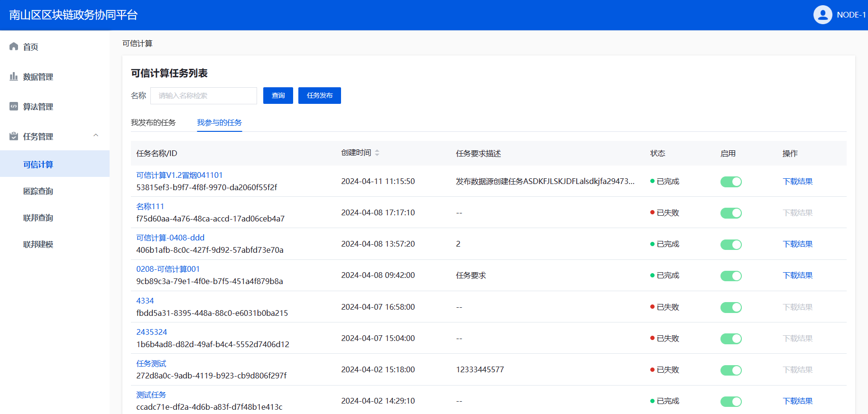Image resolution: width=868 pixels, height=414 pixels.
Task: Click the 可信计算任务列表 heading
Action: pyautogui.click(x=169, y=73)
